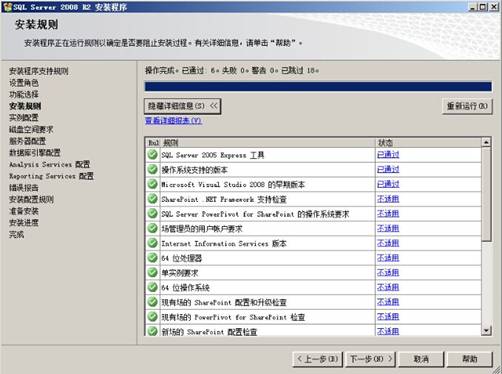Click 状态 column header

pyautogui.click(x=428, y=143)
